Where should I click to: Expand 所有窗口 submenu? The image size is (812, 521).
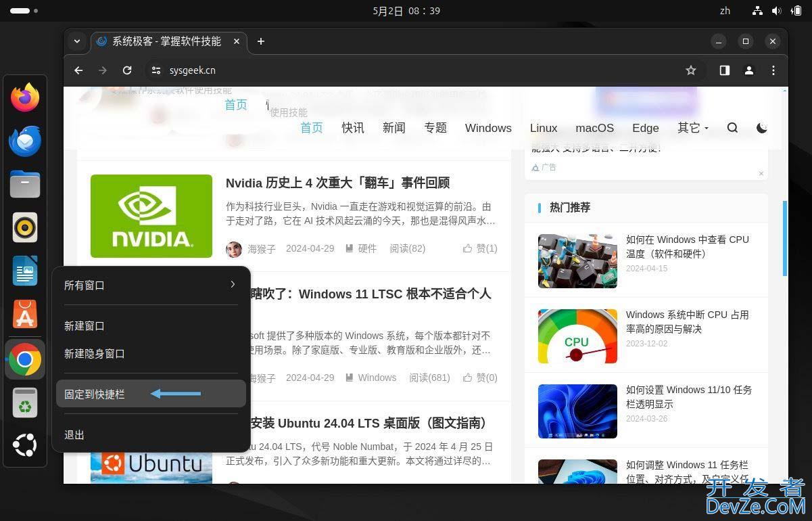click(151, 285)
